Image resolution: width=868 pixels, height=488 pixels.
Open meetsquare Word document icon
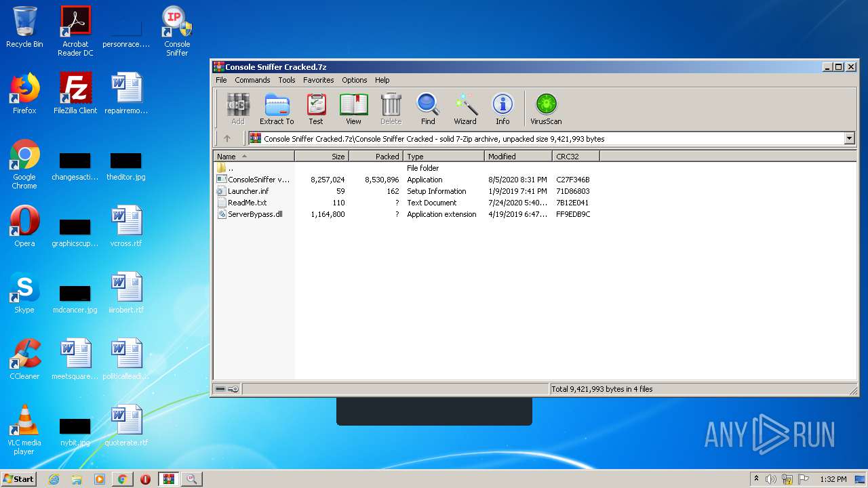pos(75,359)
